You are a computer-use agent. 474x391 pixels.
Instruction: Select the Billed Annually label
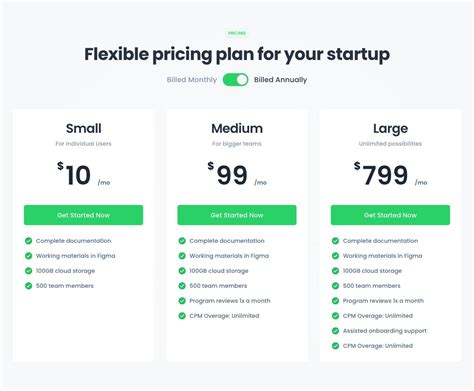coord(280,80)
